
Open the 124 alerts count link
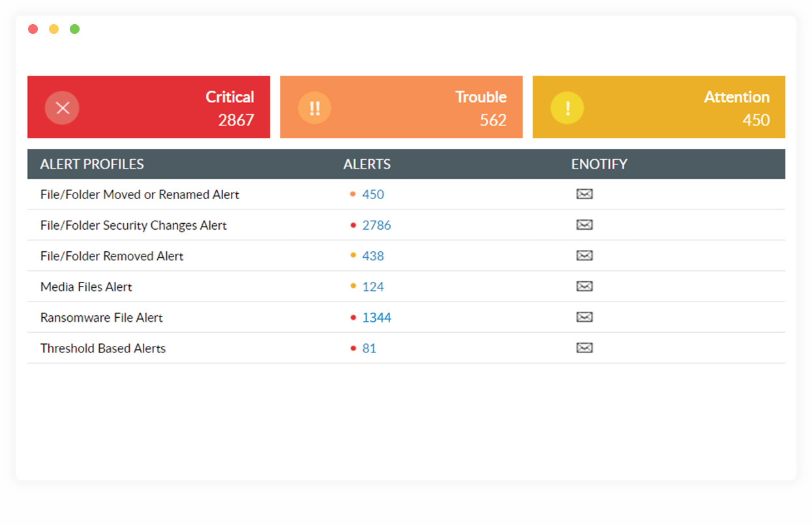[x=373, y=286]
